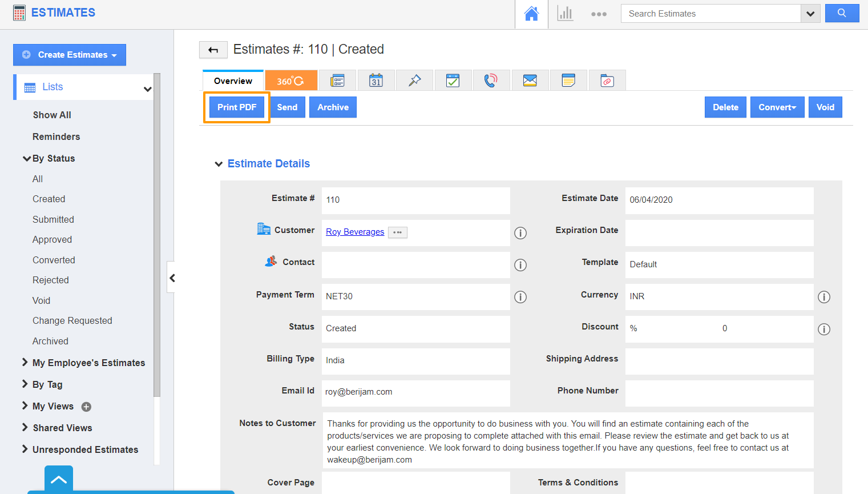Collapse the By Status group

tap(27, 159)
